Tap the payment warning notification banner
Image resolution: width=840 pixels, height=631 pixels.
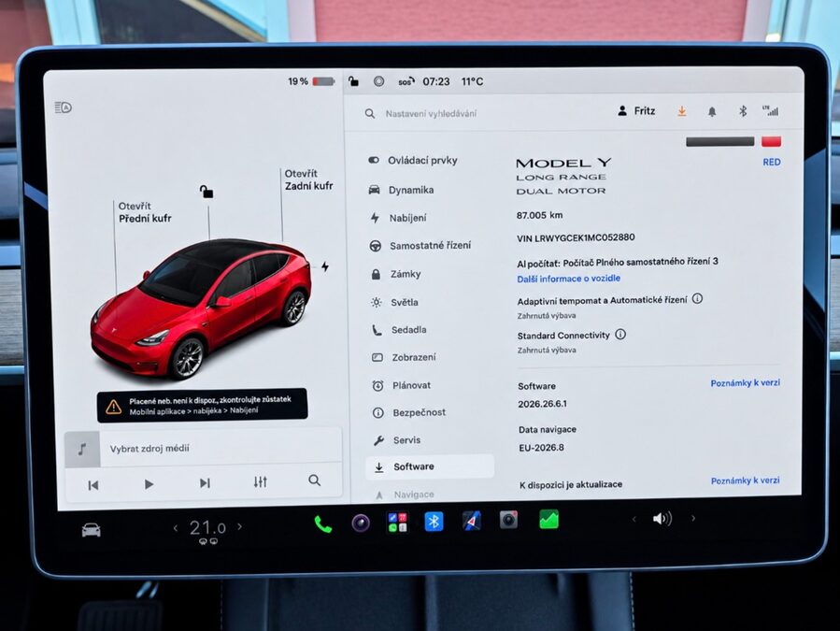[x=203, y=406]
